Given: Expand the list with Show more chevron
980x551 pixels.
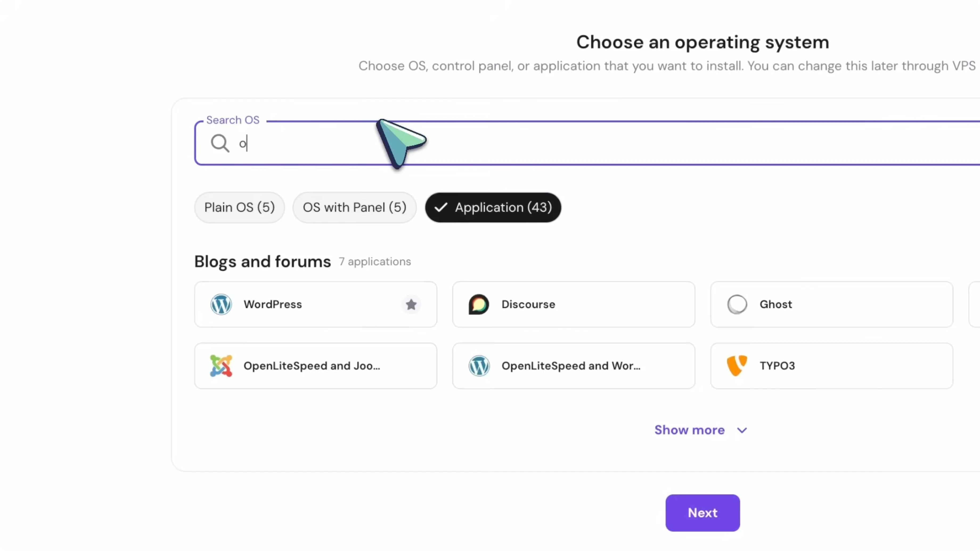Looking at the screenshot, I should 741,430.
